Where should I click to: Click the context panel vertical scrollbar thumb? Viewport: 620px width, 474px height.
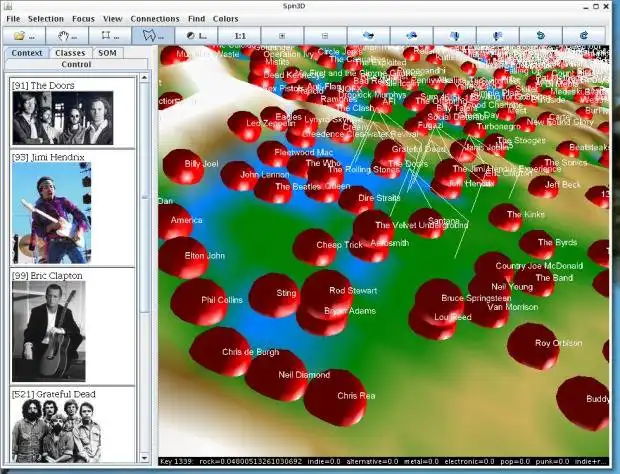(144, 198)
